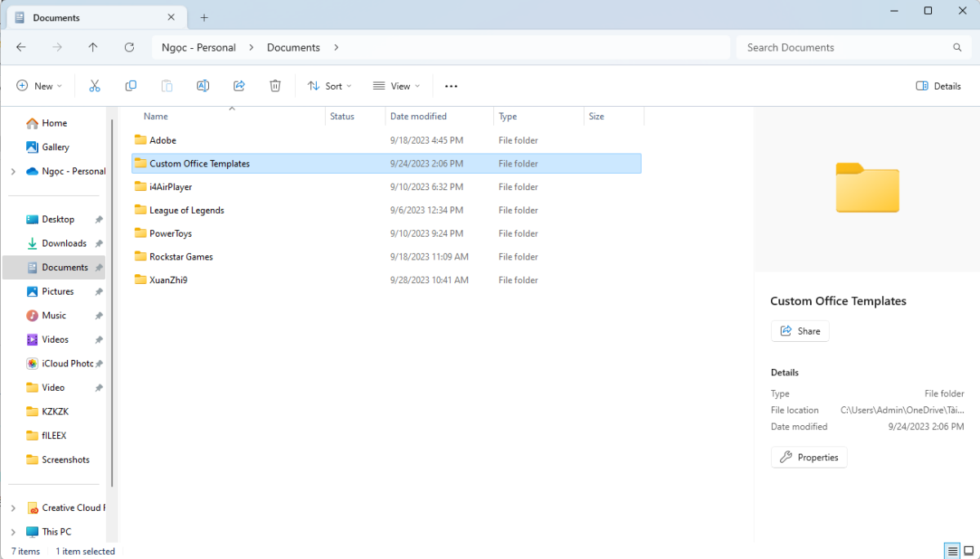980x559 pixels.
Task: Go up one directory level
Action: coord(93,47)
